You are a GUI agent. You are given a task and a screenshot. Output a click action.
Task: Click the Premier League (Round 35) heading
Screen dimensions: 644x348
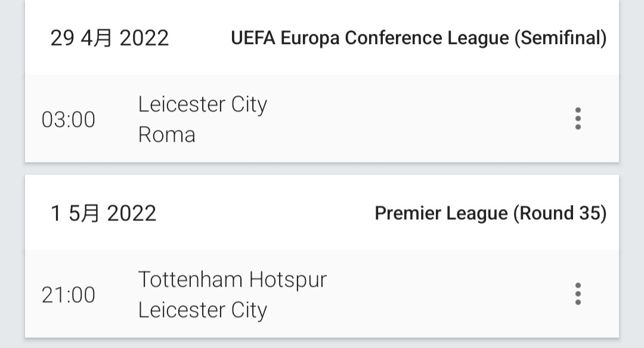coord(490,213)
